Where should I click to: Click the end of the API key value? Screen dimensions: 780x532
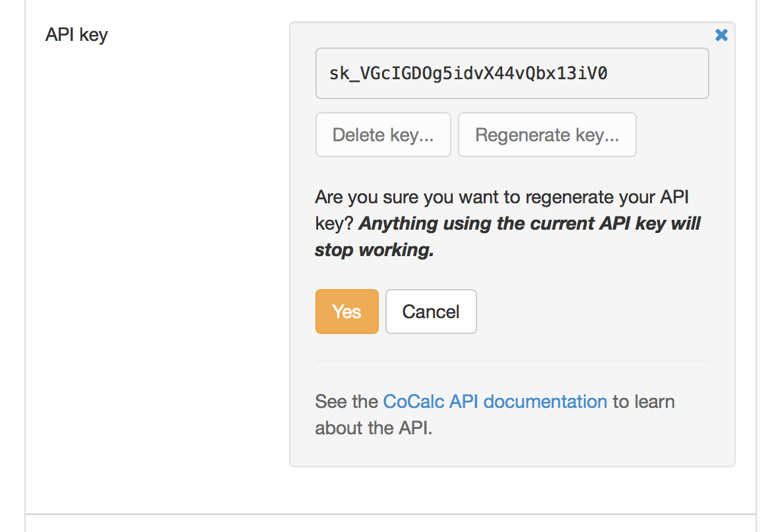[x=602, y=73]
